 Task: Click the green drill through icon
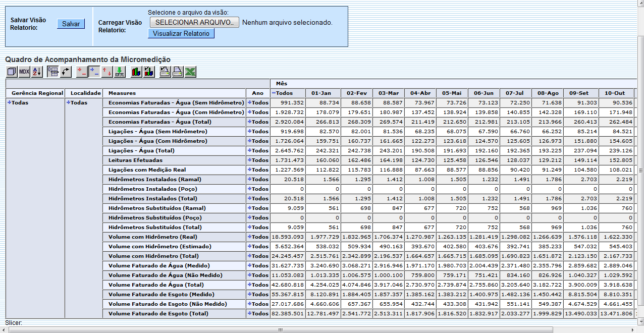(120, 72)
